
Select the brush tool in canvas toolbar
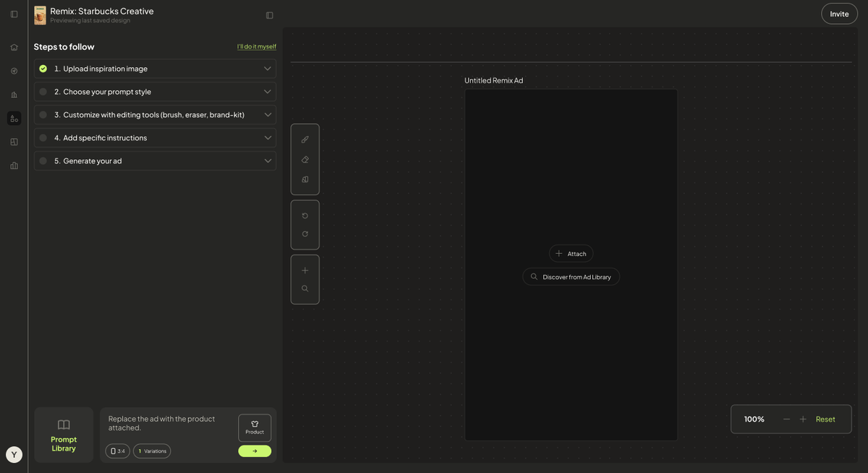point(305,140)
